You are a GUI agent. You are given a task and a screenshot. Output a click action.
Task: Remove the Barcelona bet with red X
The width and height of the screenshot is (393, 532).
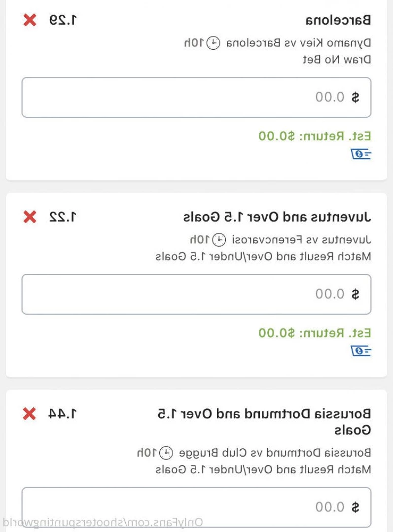(x=30, y=20)
